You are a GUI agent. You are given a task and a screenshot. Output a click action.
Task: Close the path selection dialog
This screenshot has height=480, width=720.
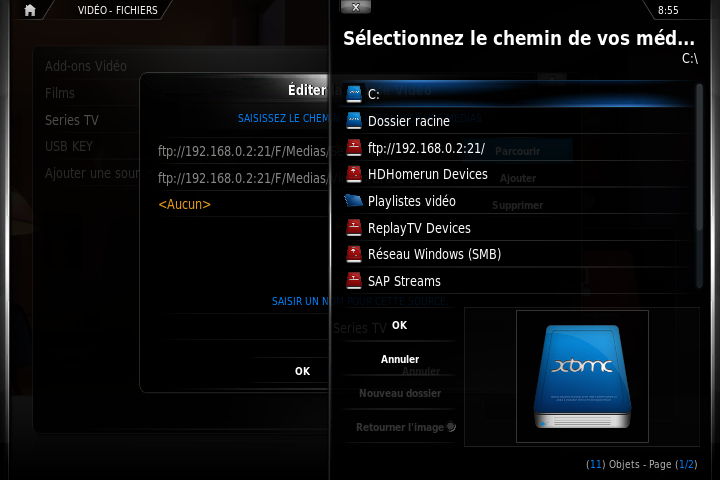tap(355, 7)
